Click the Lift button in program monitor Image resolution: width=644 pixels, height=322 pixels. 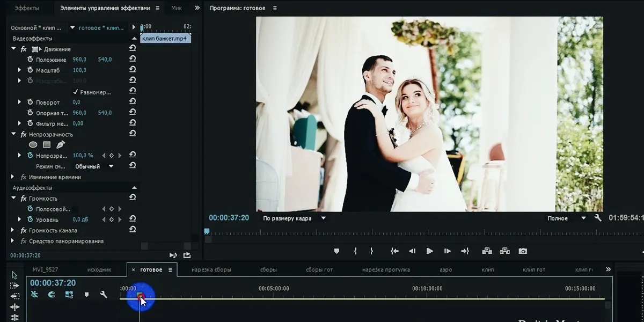tap(487, 251)
